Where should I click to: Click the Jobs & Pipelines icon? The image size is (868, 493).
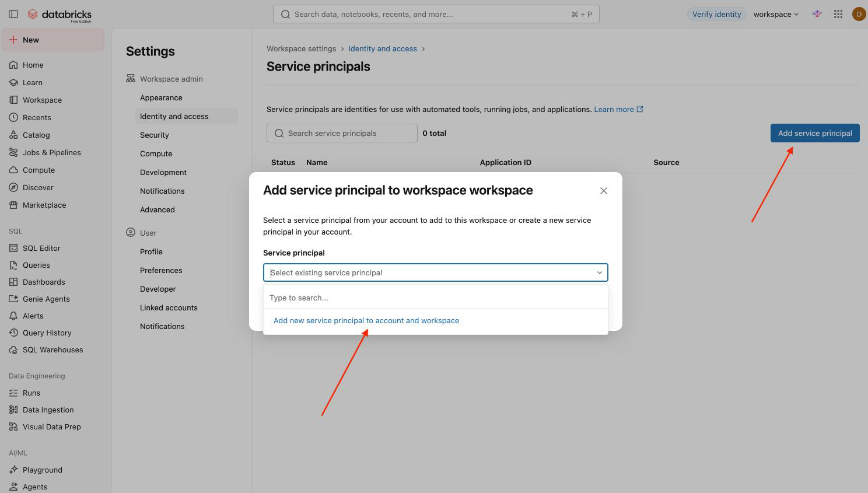coord(13,152)
